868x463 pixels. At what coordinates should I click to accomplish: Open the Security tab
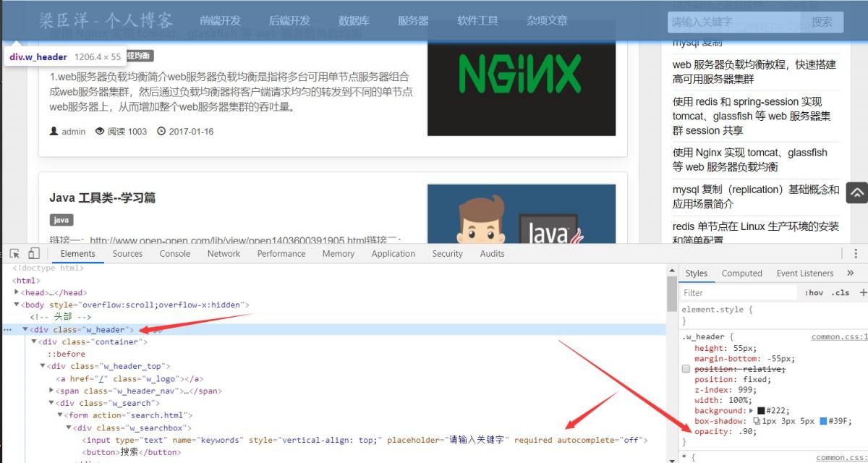(x=448, y=254)
